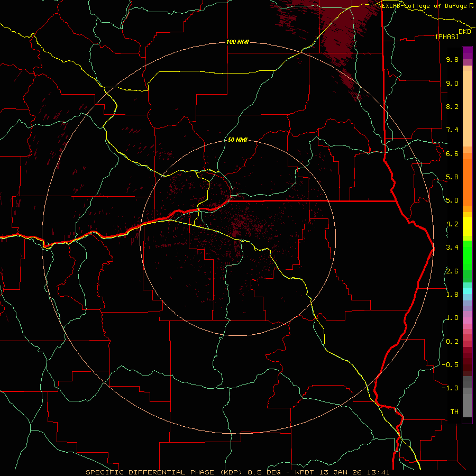Click the 4.2 value on the scale
476x476 pixels.
[x=452, y=224]
